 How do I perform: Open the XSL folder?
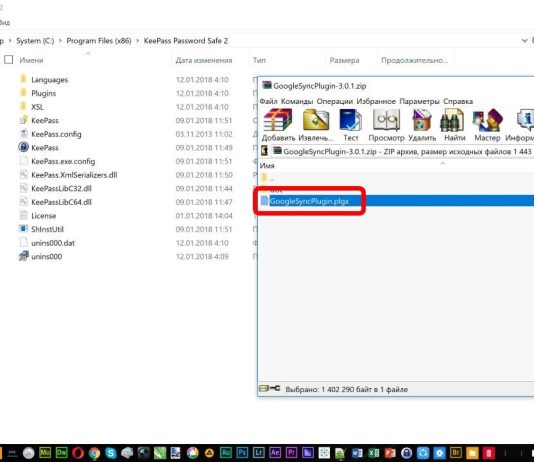(37, 107)
